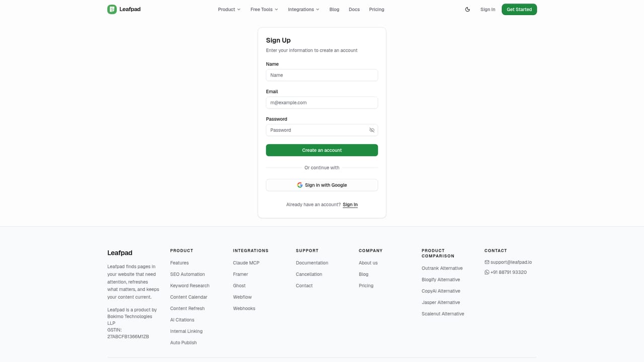Expand the Integrations dropdown in navbar

(303, 10)
